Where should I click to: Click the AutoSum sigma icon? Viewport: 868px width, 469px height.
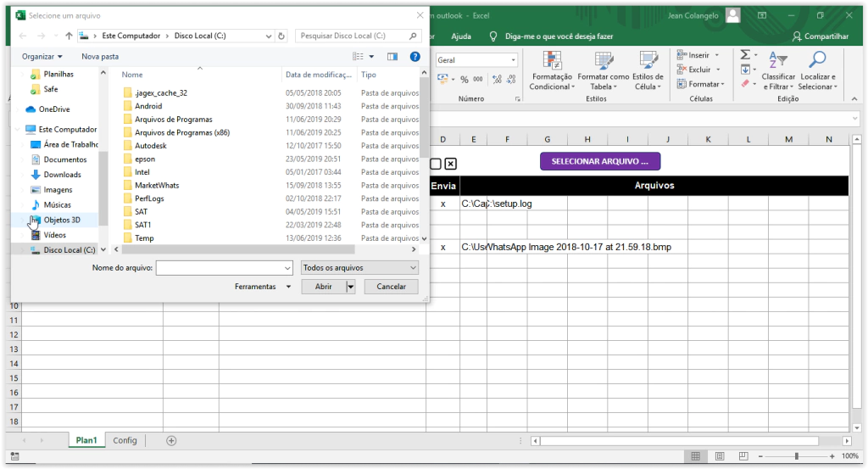click(745, 54)
